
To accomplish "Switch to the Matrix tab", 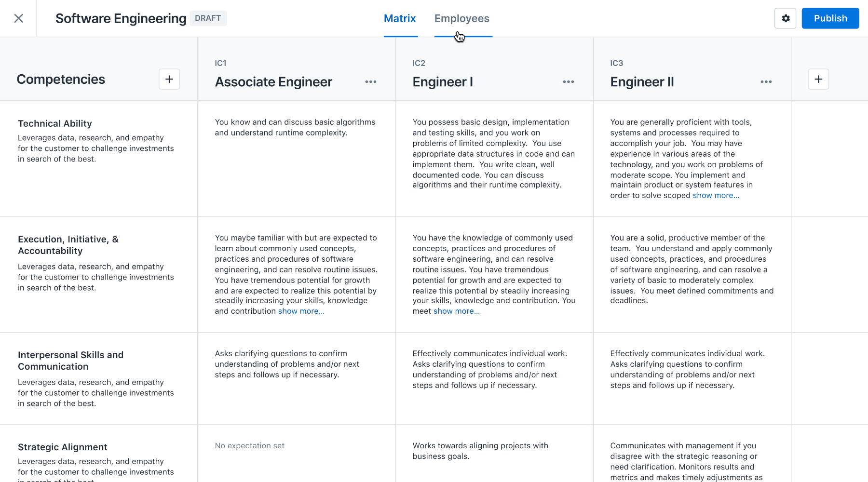I will pos(400,18).
